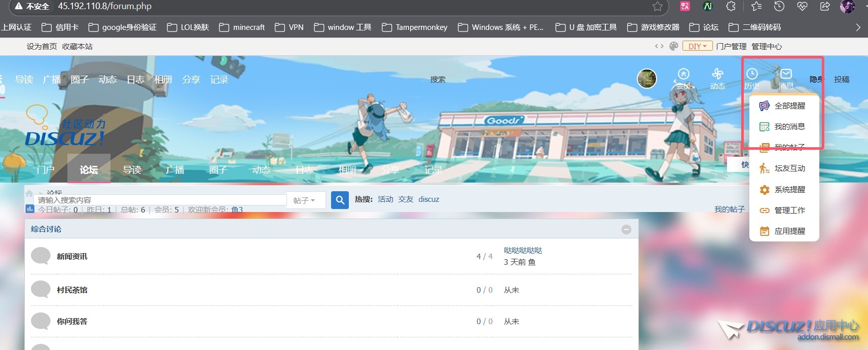Click the browser address bar URL
The image size is (868, 350).
(105, 6)
